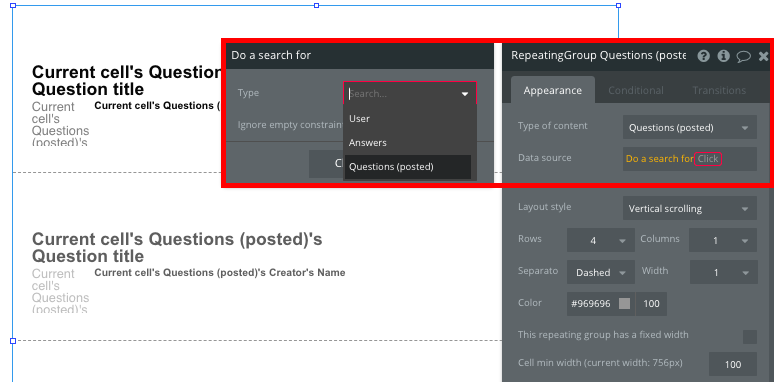The height and width of the screenshot is (382, 774).
Task: Change the Separator style dropdown
Action: (601, 272)
